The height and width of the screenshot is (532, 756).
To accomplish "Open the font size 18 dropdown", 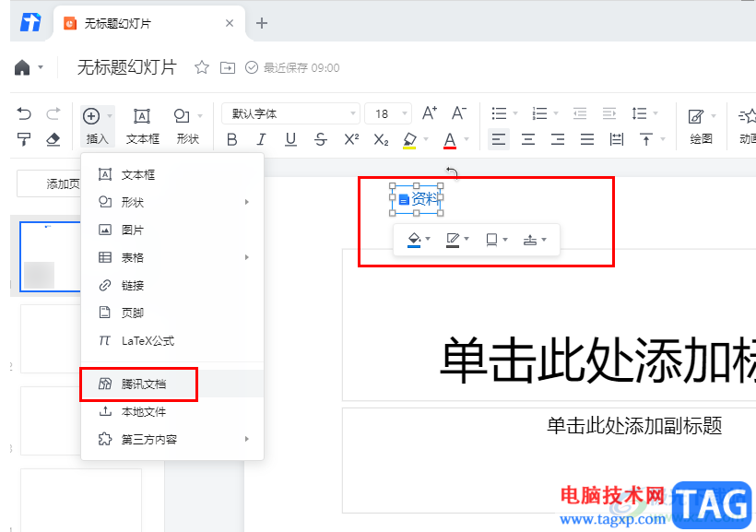I will [x=388, y=113].
